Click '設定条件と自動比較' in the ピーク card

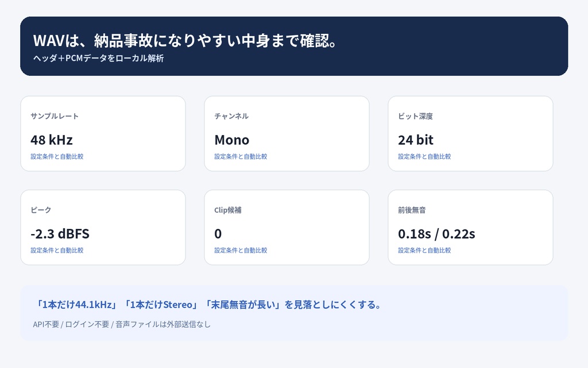tap(57, 250)
